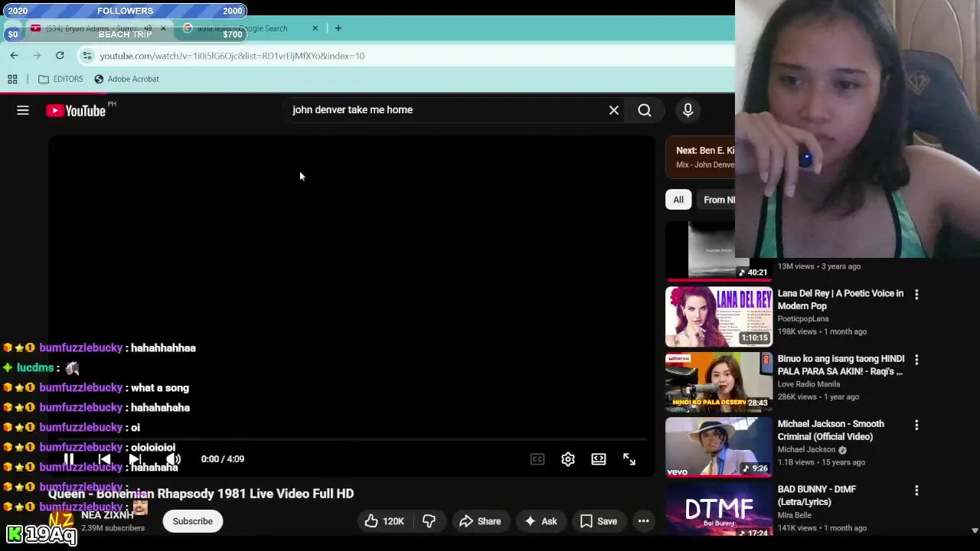Screen dimensions: 980x551
Task: Go to the previous video
Action: [x=105, y=459]
